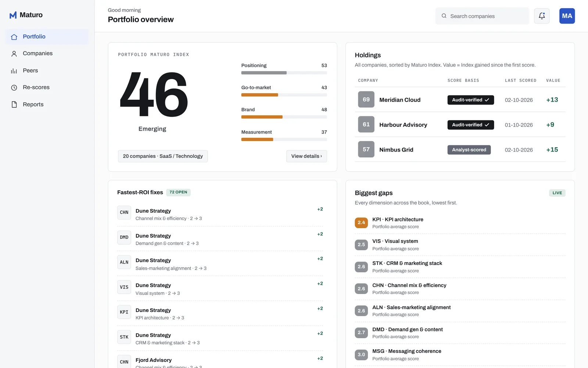Click the search magnifier icon
The image size is (588, 368).
click(x=444, y=16)
